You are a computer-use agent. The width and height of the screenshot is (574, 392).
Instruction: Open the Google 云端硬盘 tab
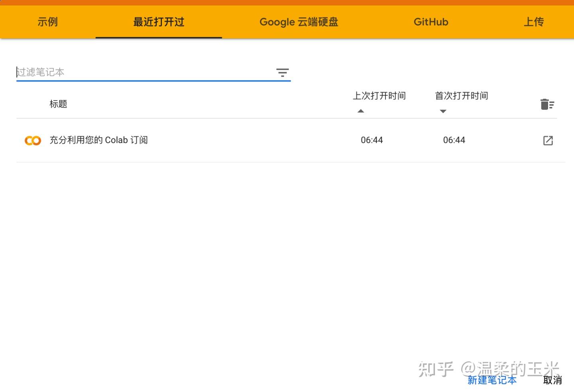tap(299, 22)
